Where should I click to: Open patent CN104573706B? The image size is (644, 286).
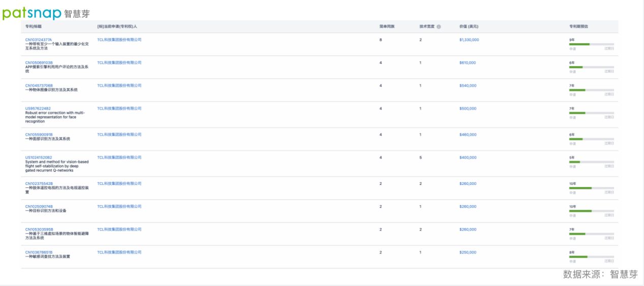tap(39, 85)
